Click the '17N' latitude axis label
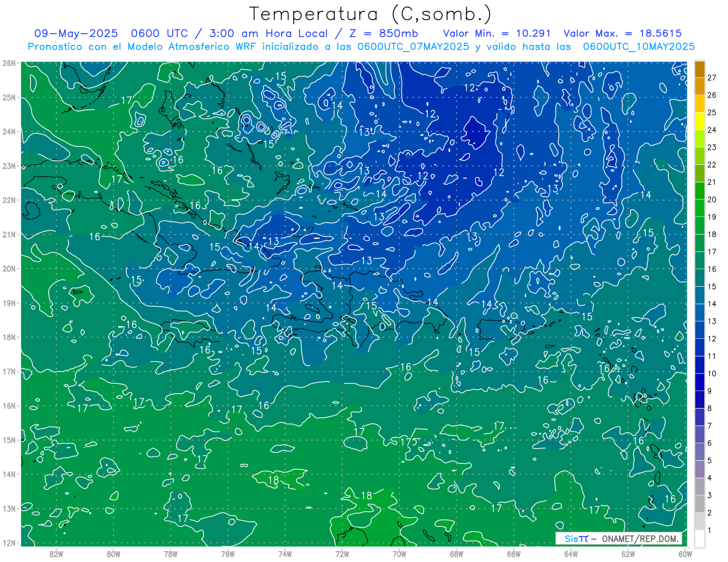 click(9, 371)
